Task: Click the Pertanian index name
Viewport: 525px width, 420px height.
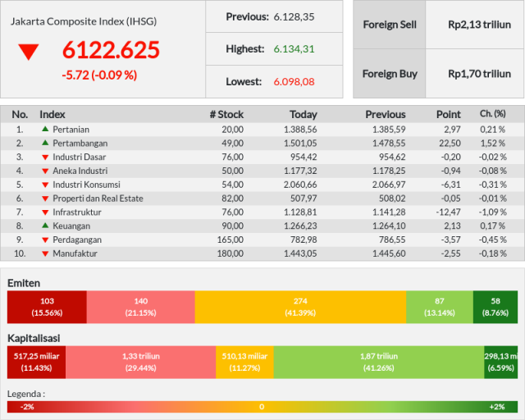Action: [x=71, y=130]
